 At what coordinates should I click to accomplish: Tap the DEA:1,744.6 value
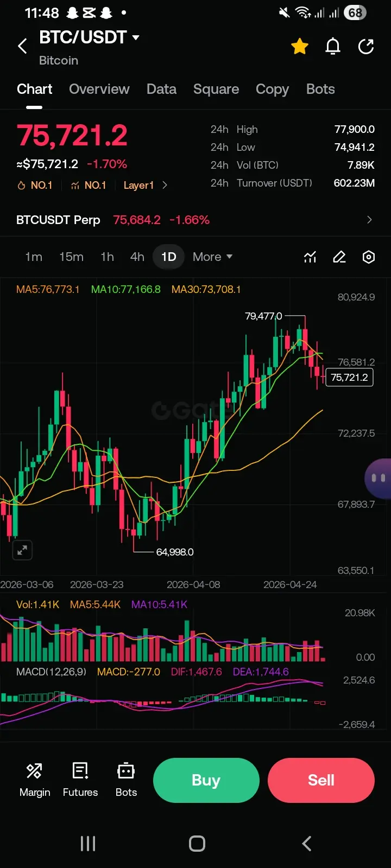coord(261,672)
